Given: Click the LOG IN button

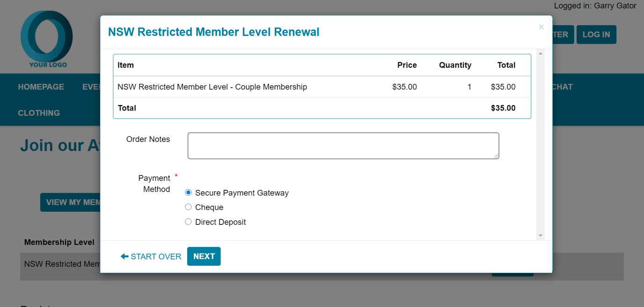Looking at the screenshot, I should point(596,34).
